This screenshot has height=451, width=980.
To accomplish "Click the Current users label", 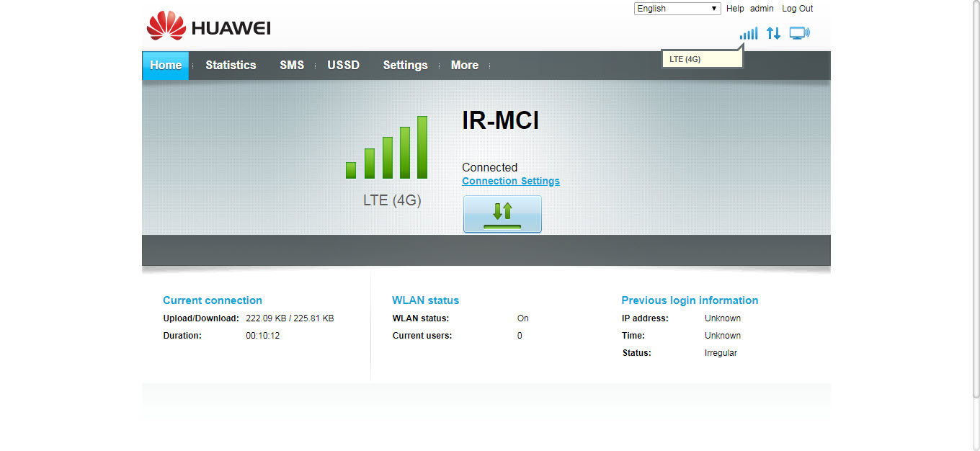I will click(x=422, y=336).
